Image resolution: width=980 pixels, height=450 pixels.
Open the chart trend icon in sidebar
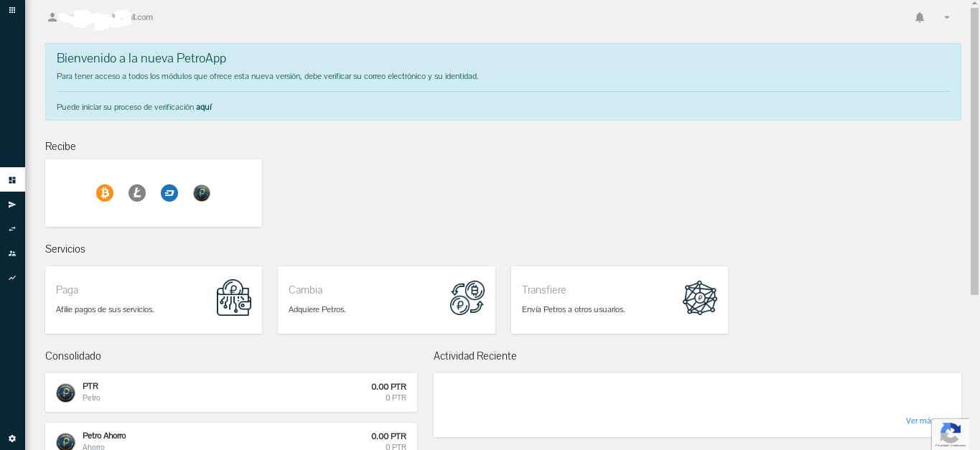pos(12,278)
